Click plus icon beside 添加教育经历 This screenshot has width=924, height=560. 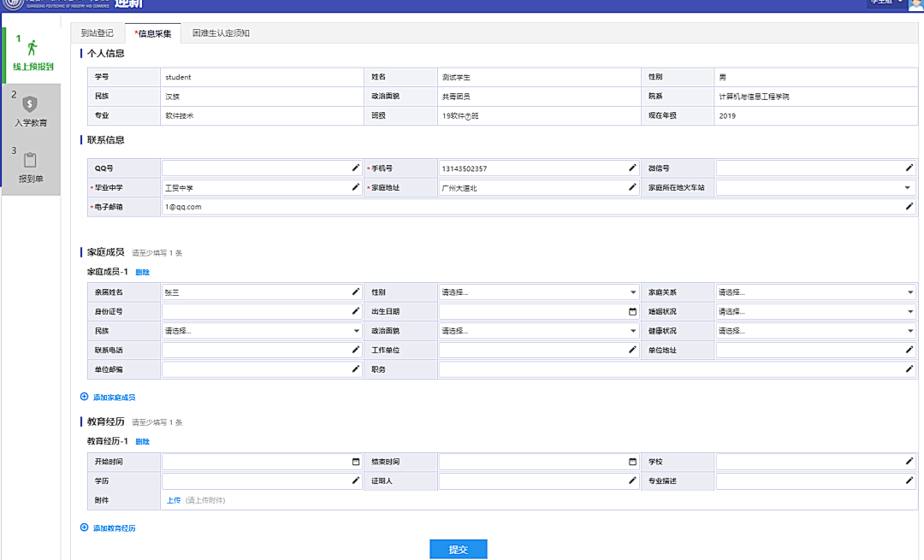tap(84, 528)
